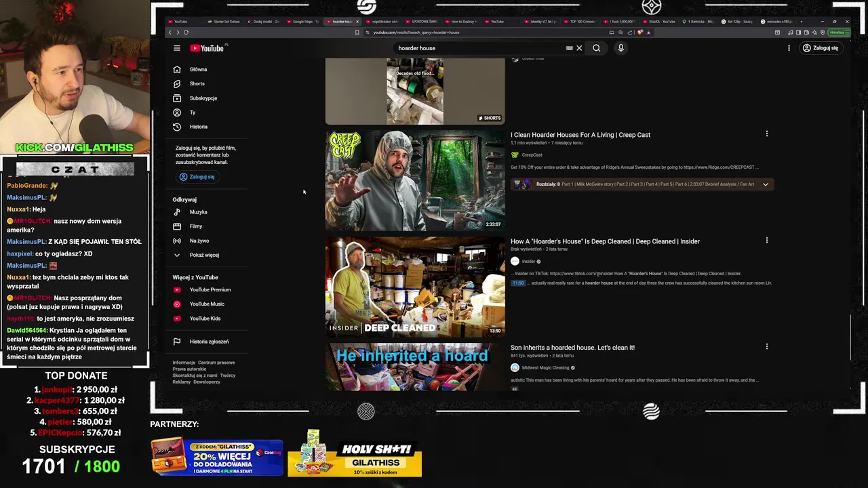This screenshot has height=488, width=868.
Task: Open more options for Insider video
Action: [x=767, y=241]
